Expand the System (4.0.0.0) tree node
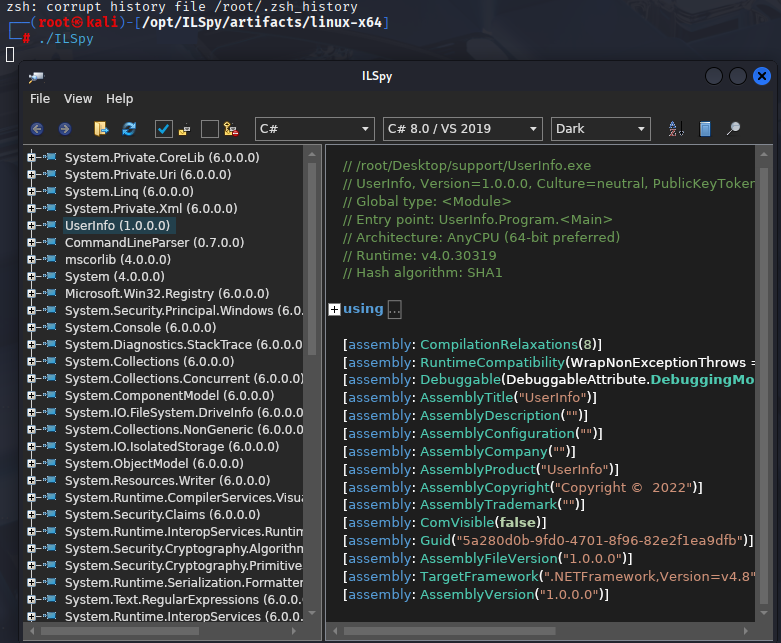The height and width of the screenshot is (643, 781). pos(31,276)
